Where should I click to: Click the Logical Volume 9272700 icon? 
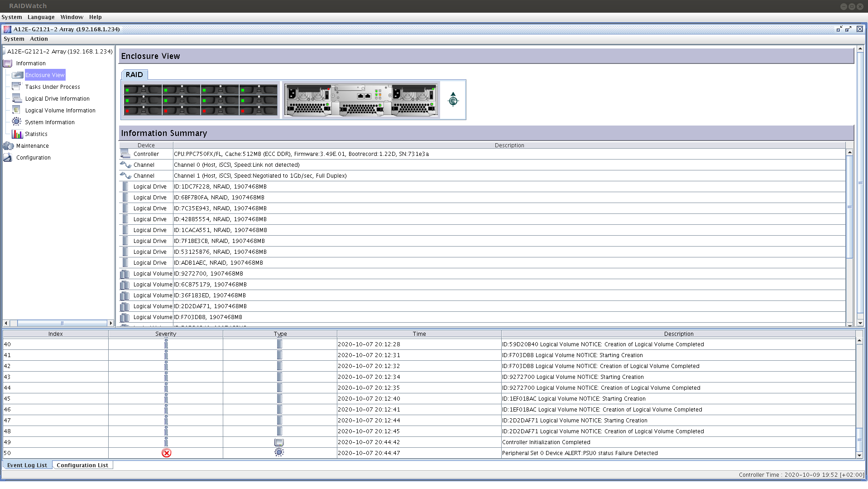coord(125,274)
